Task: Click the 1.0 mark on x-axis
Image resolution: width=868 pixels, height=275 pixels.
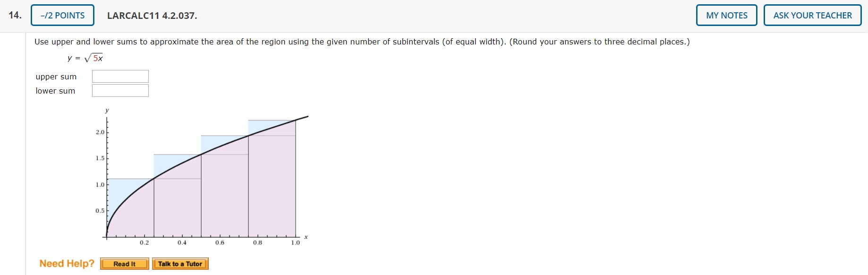Action: point(295,242)
